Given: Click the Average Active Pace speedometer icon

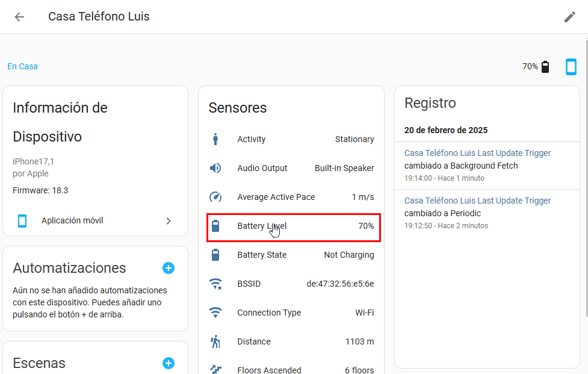Looking at the screenshot, I should pyautogui.click(x=215, y=197).
